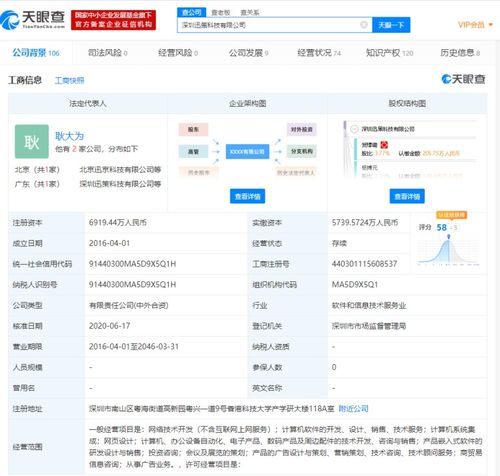The height and width of the screenshot is (476, 500).
Task: Click the 公司类型 value 有限责任公司(中外合资)
Action: point(128,305)
